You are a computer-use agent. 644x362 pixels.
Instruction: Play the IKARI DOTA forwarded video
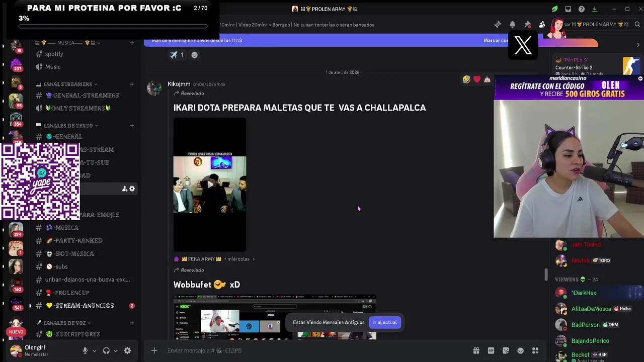210,185
